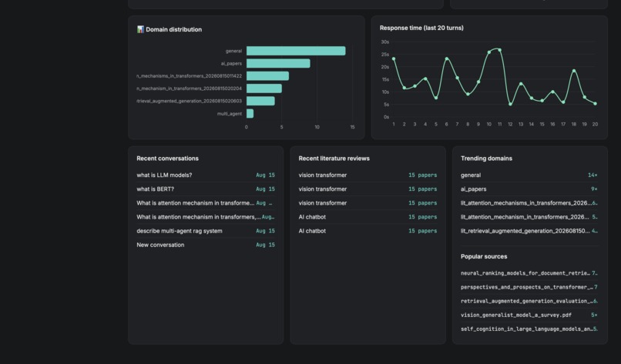The width and height of the screenshot is (621, 364).
Task: Click the "15" x-axis label on Domain distribution
Action: (x=352, y=127)
